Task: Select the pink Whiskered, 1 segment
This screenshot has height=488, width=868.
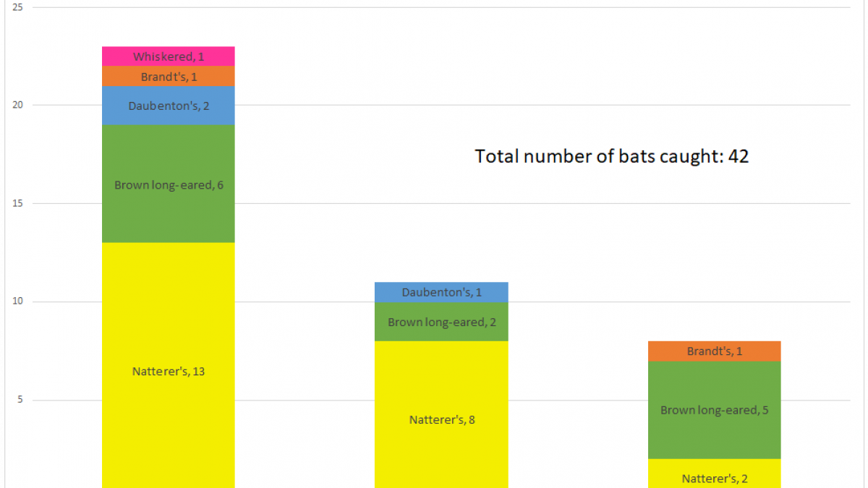Action: click(x=169, y=56)
